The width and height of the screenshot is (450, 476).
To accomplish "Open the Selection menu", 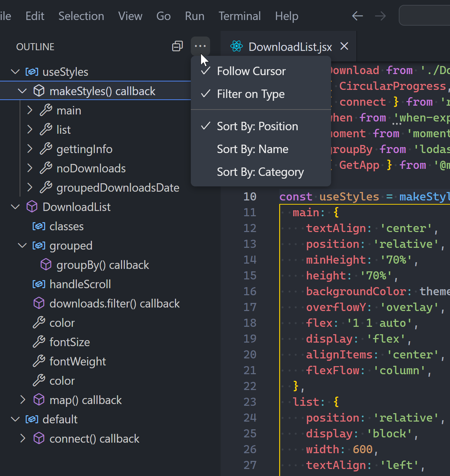I will 81,16.
